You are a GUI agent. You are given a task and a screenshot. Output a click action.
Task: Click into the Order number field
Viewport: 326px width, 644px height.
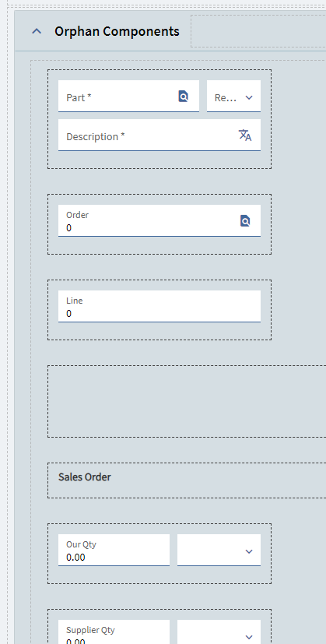coord(159,220)
